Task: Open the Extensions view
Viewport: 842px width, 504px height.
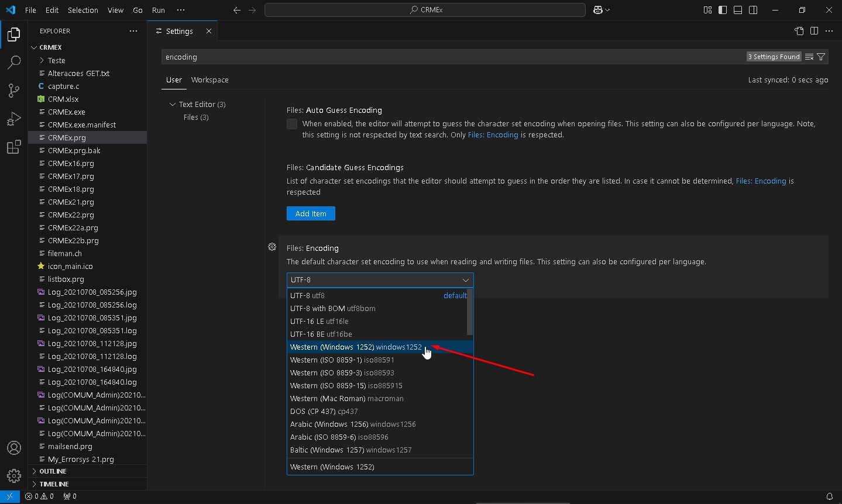Action: point(13,147)
